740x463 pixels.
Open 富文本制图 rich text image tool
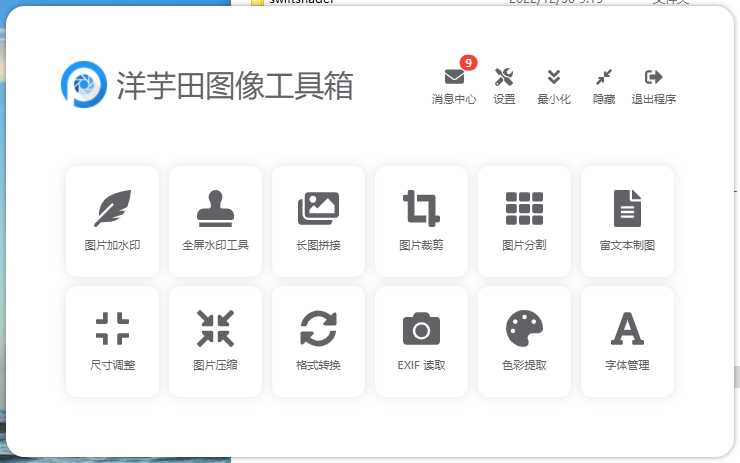tap(627, 221)
